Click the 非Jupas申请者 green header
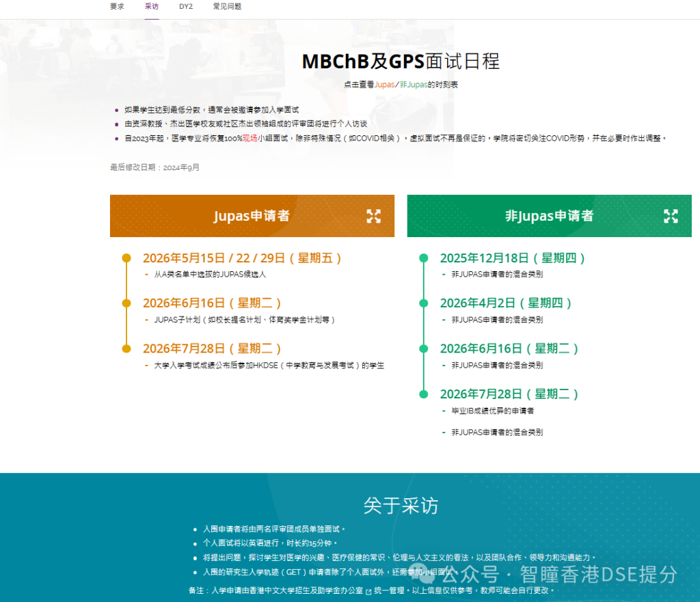 [x=549, y=216]
